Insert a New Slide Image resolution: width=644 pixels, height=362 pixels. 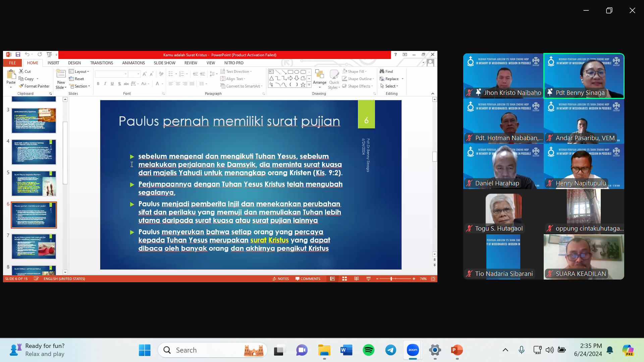coord(61,79)
